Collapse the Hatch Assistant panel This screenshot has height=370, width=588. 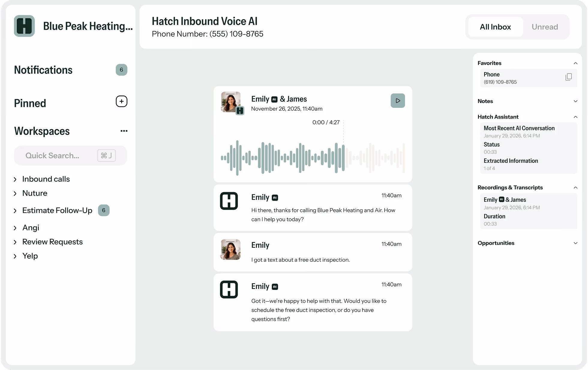[x=575, y=117]
